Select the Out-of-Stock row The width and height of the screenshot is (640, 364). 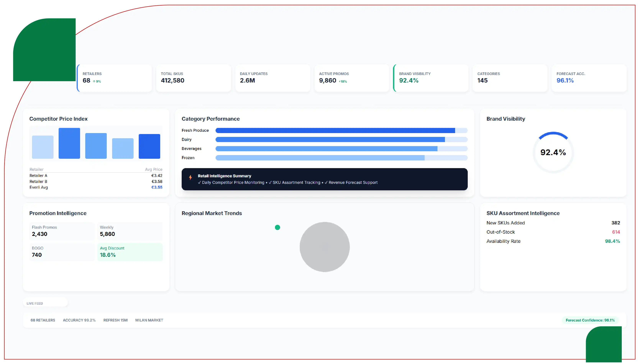553,232
